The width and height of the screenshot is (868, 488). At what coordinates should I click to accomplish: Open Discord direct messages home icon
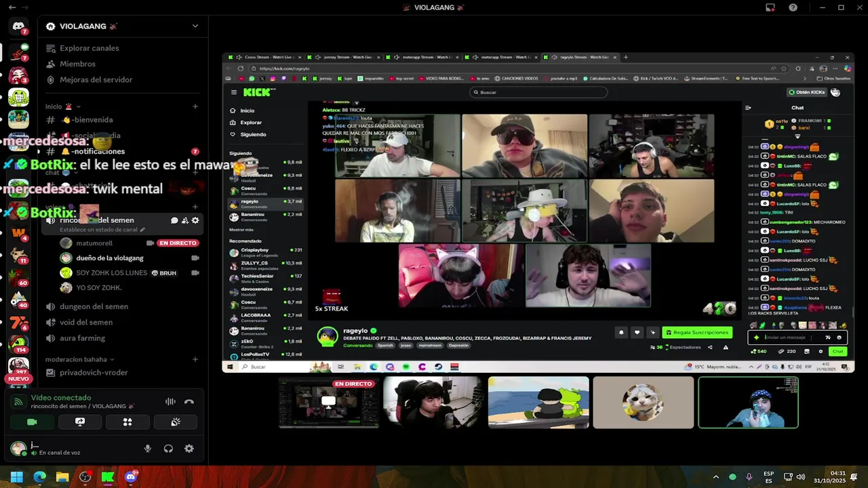pos(18,26)
